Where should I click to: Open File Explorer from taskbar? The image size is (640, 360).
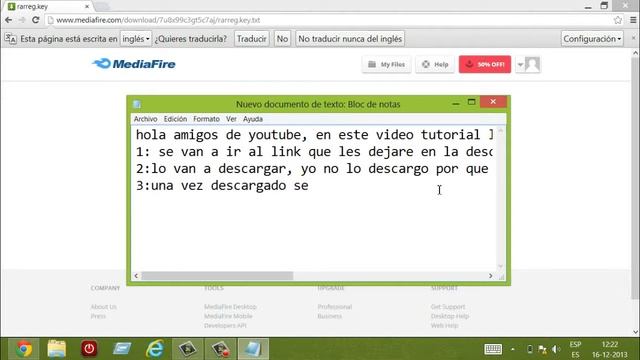[x=56, y=349]
